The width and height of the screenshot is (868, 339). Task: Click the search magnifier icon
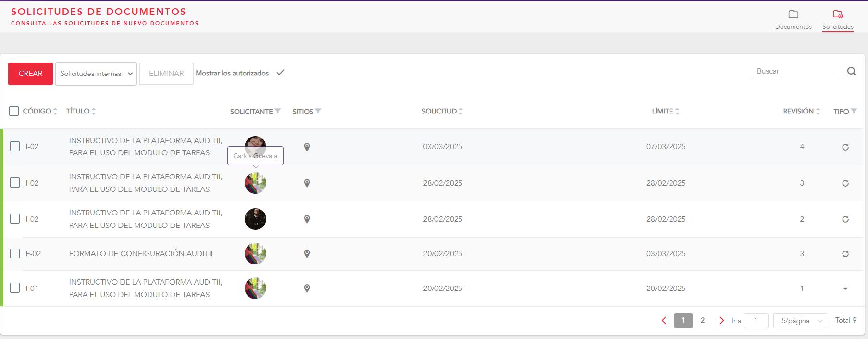coord(851,72)
